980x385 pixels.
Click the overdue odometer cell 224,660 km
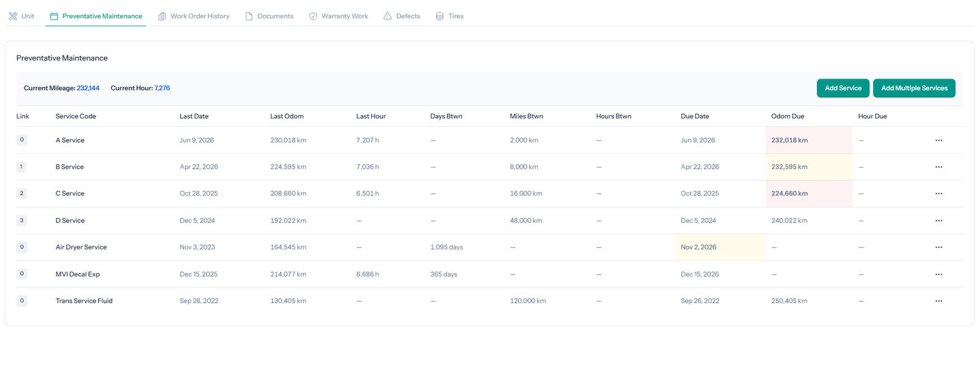tap(809, 194)
